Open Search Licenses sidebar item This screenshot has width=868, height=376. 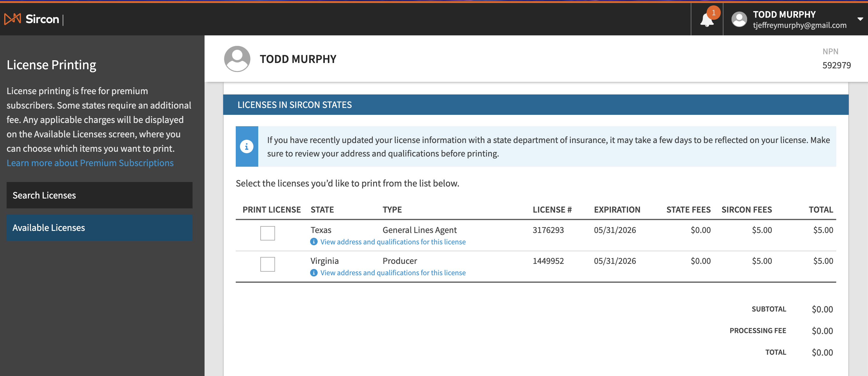point(99,195)
